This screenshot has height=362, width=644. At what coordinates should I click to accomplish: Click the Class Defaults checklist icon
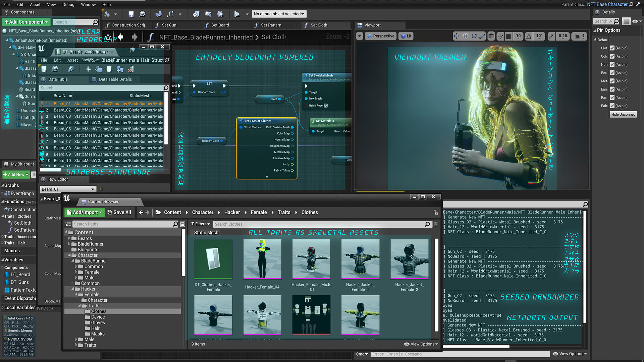pyautogui.click(x=208, y=14)
